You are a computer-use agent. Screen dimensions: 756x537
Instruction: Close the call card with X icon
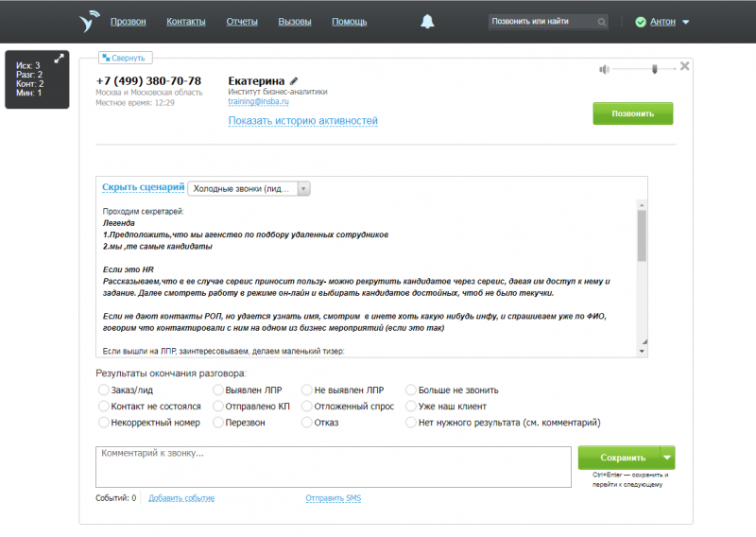click(x=685, y=66)
